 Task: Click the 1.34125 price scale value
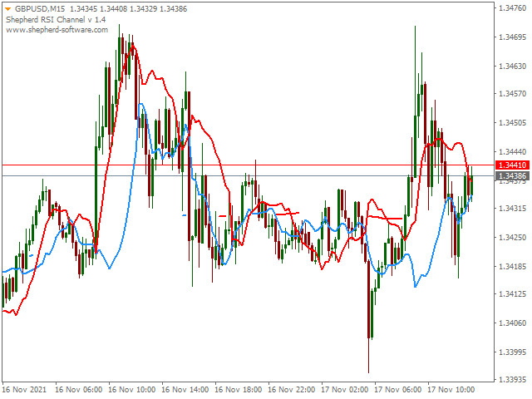click(512, 293)
